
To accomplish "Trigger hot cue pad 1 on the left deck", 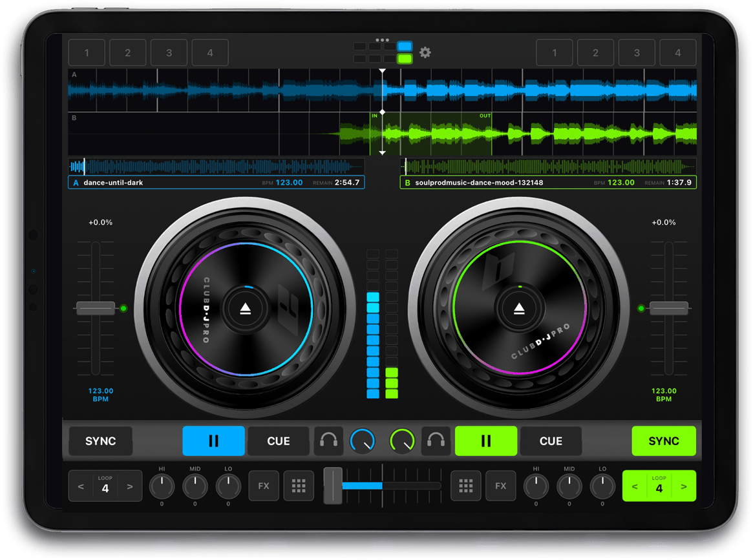I will click(86, 52).
